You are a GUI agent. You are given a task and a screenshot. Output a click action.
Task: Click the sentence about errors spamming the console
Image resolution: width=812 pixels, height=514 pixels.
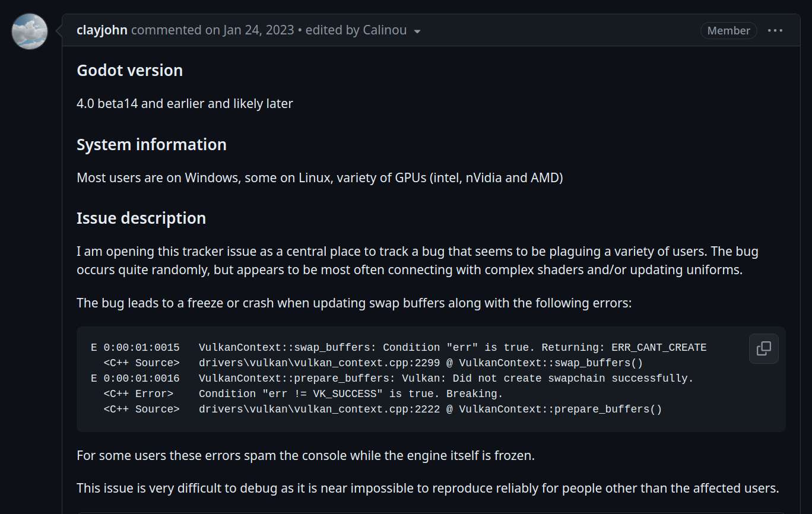[306, 456]
